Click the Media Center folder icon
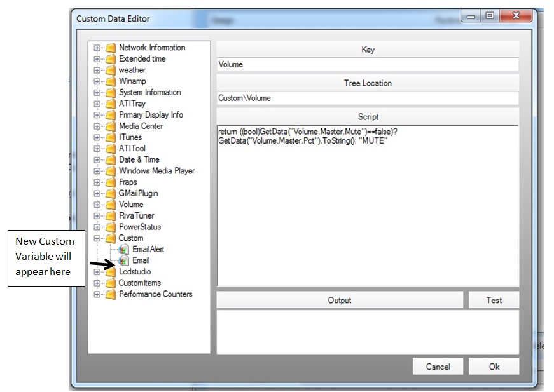This screenshot has height=392, width=554. pos(111,126)
